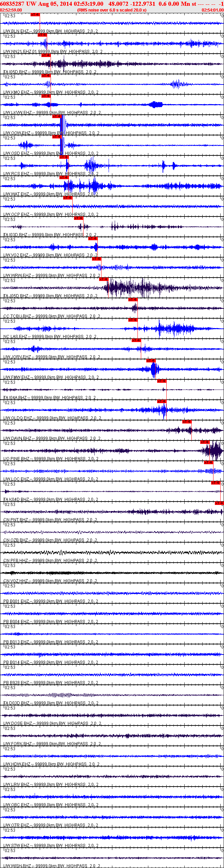Viewport: 224px width, 868px height.
Task: Click the RMS noise scaling note
Action: point(112,10)
